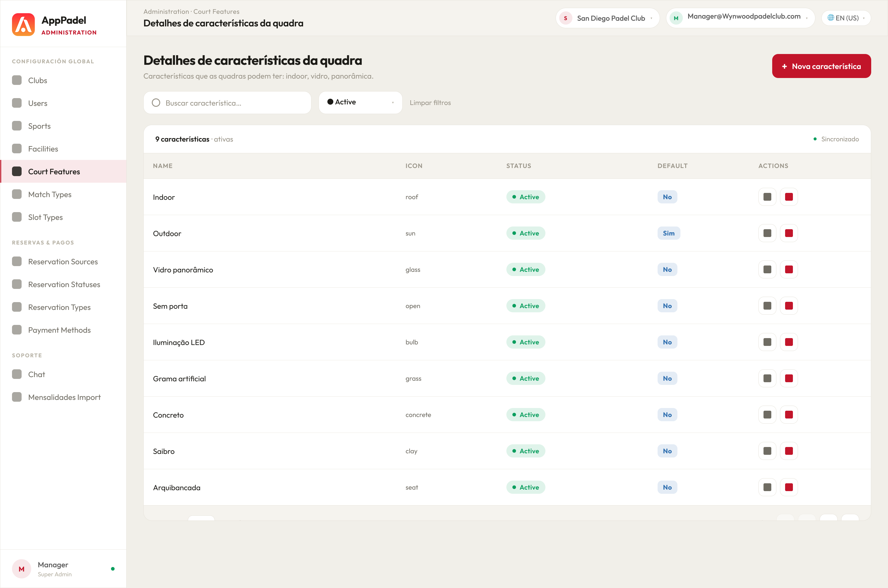Focus the Buscar característica search field
Image resolution: width=888 pixels, height=588 pixels.
(227, 103)
